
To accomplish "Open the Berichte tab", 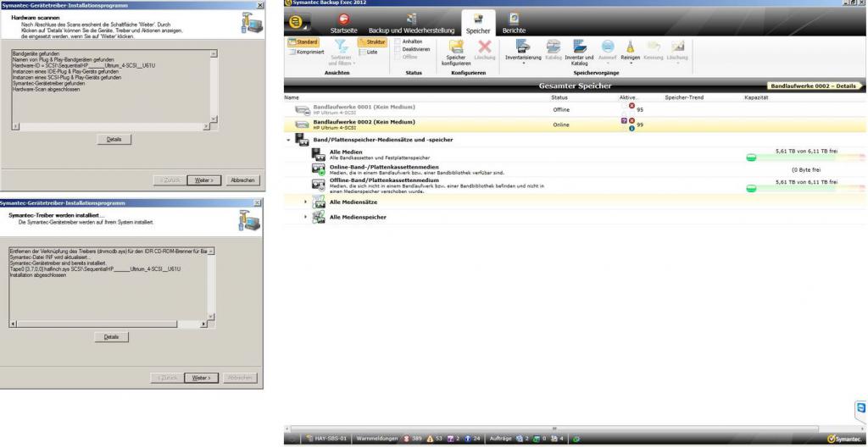I will [x=515, y=23].
